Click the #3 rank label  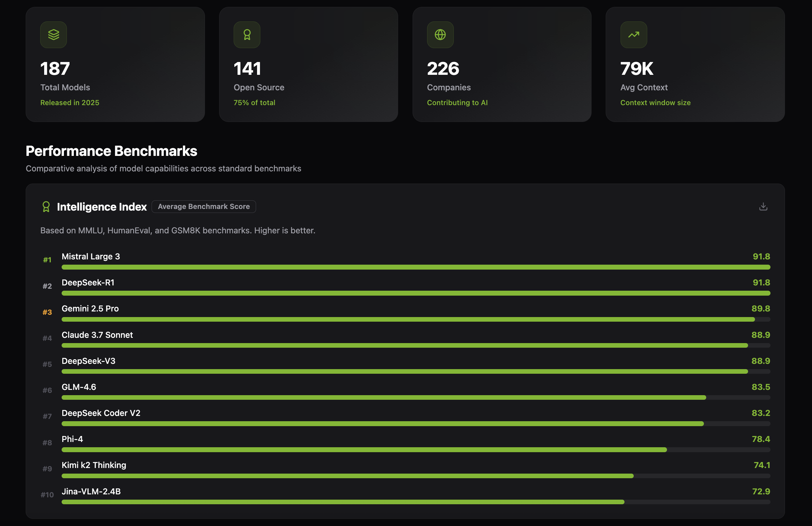47,312
